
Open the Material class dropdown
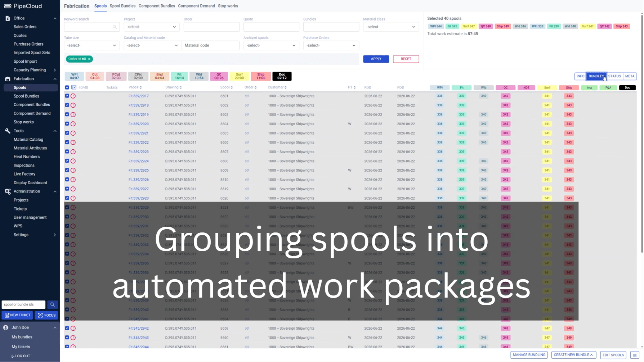[x=391, y=27]
